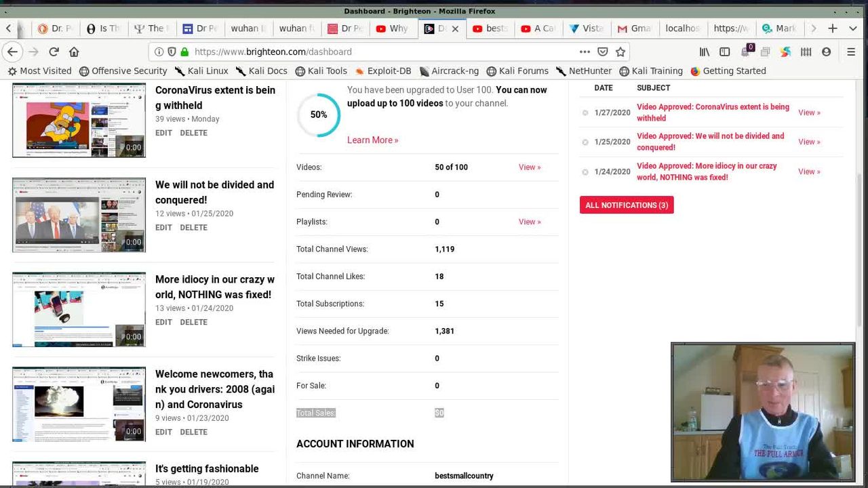Toggle the sidebar view icon
868x488 pixels.
point(724,52)
